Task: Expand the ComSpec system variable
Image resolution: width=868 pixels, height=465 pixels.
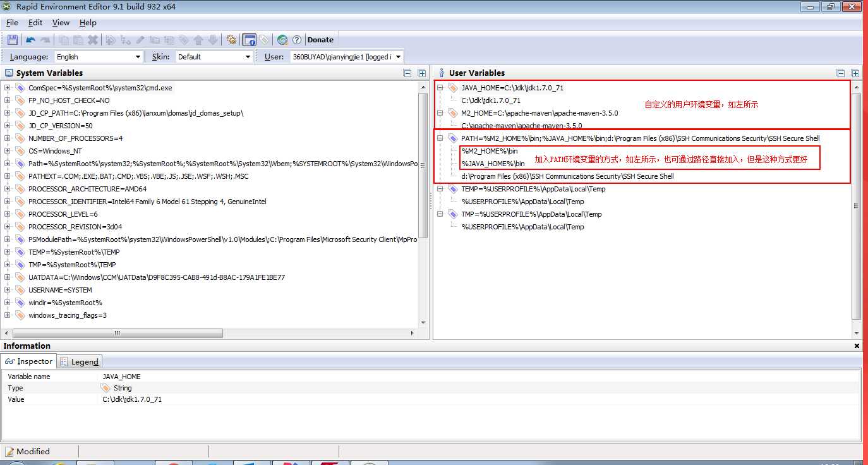Action: (8, 88)
